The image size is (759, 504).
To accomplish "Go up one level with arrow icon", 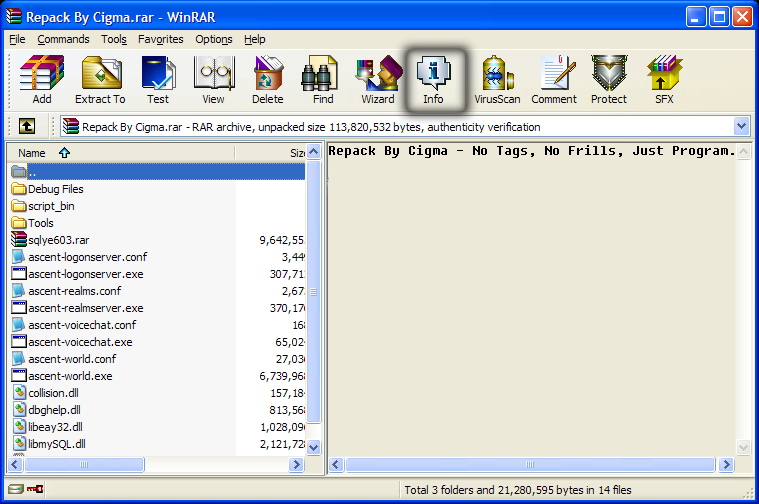I will (x=27, y=127).
